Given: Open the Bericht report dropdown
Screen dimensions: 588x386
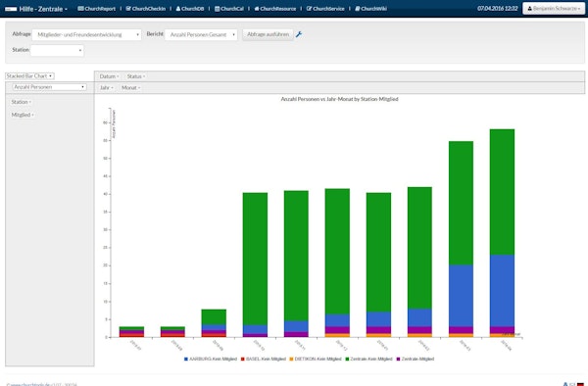Looking at the screenshot, I should pos(201,35).
